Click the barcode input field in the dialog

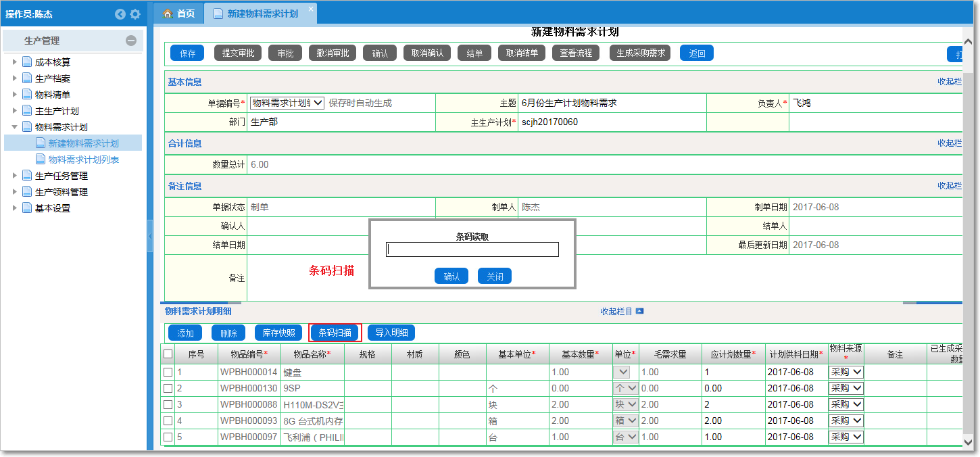(x=471, y=249)
